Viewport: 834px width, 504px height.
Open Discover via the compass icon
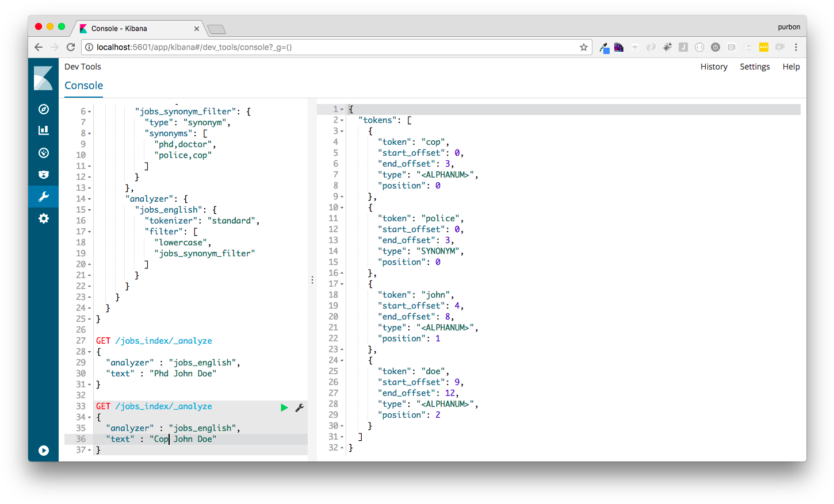pos(44,109)
